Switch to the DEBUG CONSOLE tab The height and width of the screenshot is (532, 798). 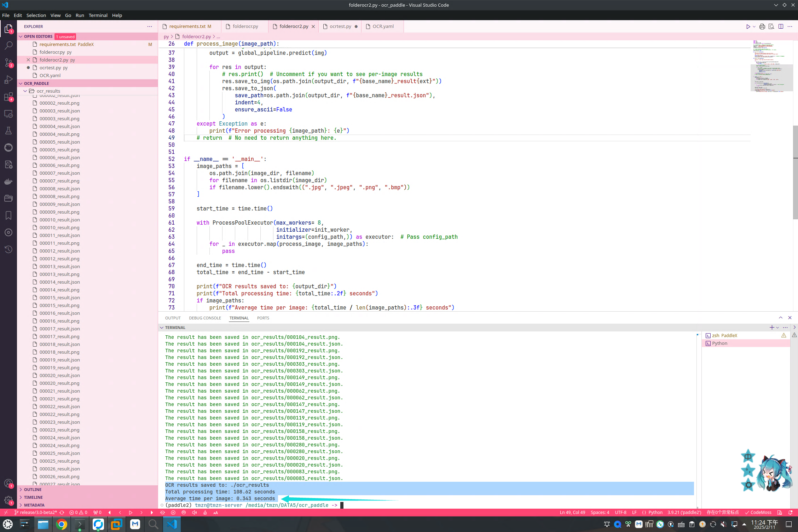(x=205, y=318)
